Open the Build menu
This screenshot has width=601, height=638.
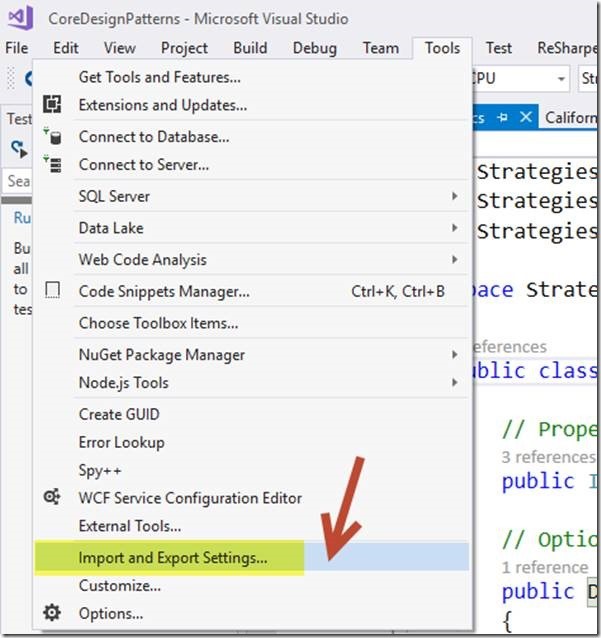point(250,48)
